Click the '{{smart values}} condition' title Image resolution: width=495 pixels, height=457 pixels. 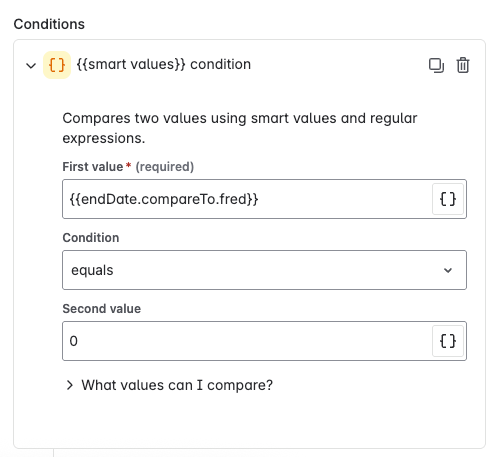coord(164,64)
